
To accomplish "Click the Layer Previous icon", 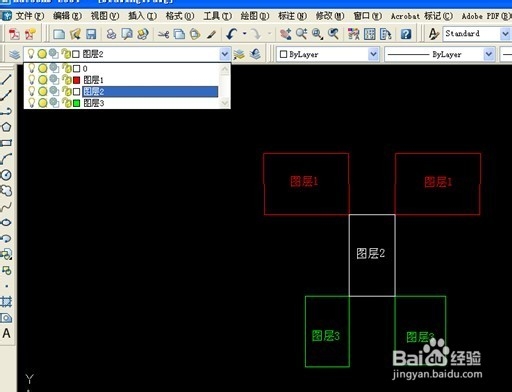I will coord(255,54).
